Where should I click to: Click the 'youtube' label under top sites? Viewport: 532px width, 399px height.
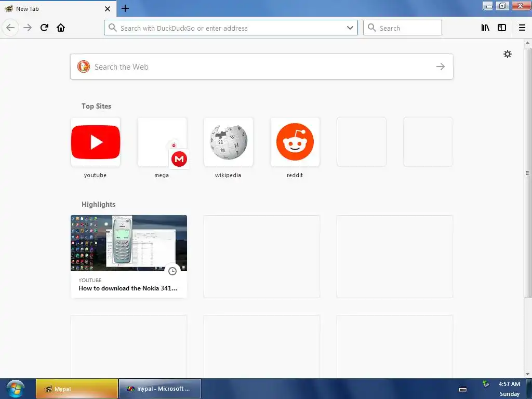pos(96,175)
